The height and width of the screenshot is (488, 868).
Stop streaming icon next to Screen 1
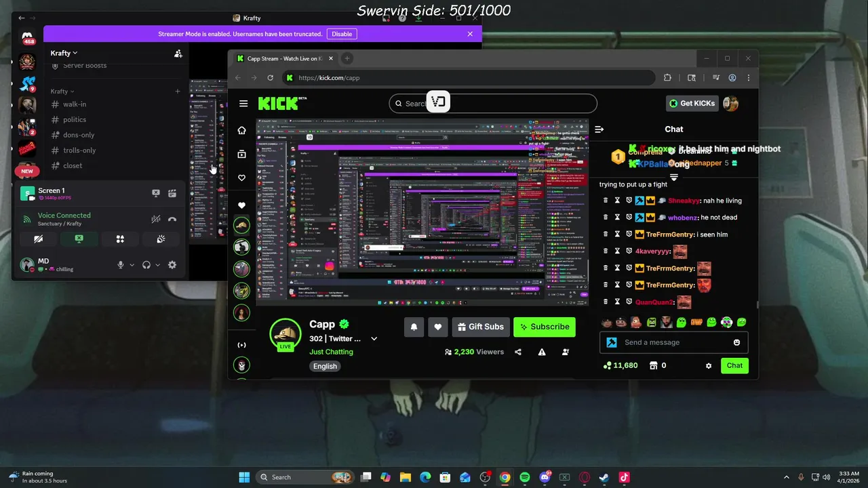coord(156,193)
